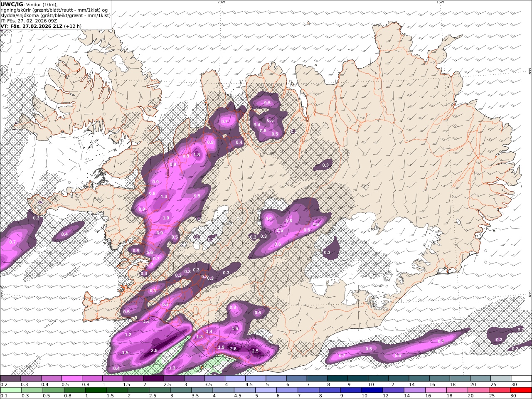Click the violet 12 swatch in lower legend
Viewport: 532px width, 399px height.
(393, 390)
